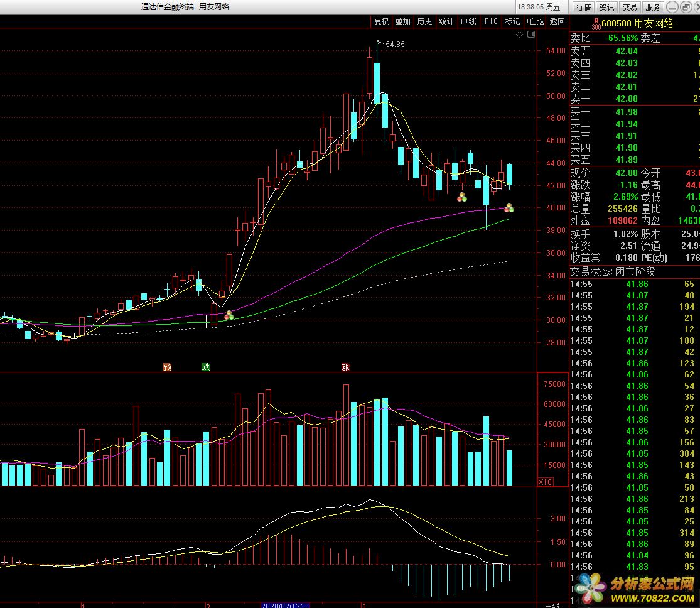Expand the 叠加 overlay options

[x=403, y=21]
